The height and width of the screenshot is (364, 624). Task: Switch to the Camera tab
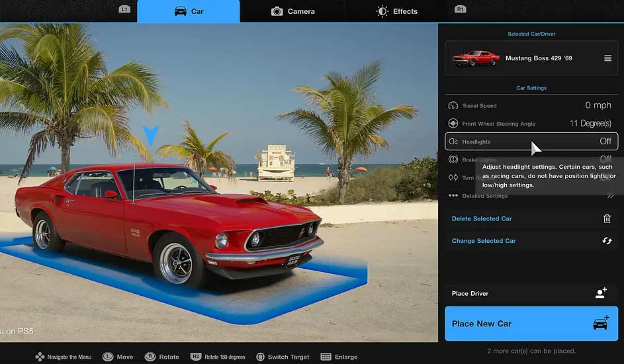292,11
